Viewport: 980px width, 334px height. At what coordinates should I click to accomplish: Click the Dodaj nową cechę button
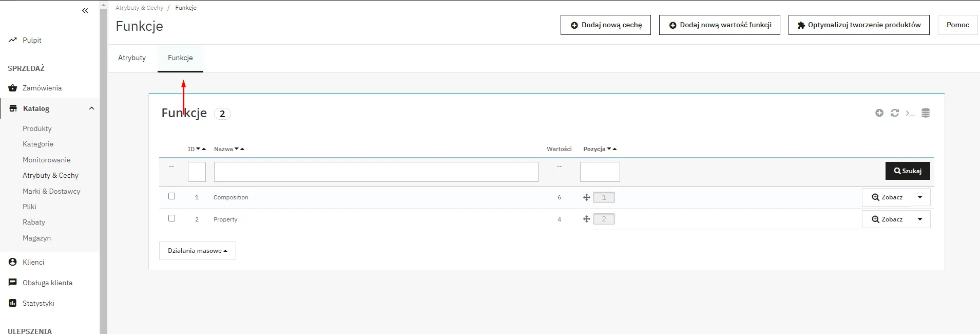(606, 25)
